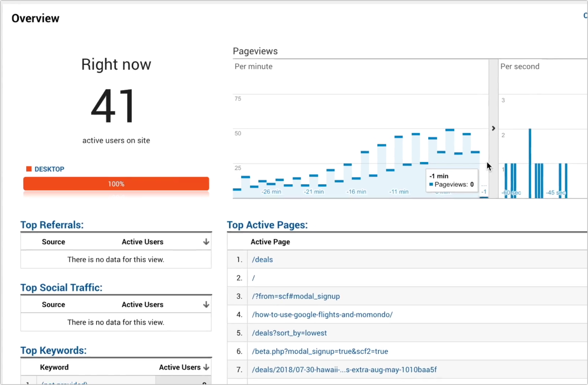The height and width of the screenshot is (385, 588).
Task: Open /?from=scf#modal_signup page link
Action: coord(296,296)
